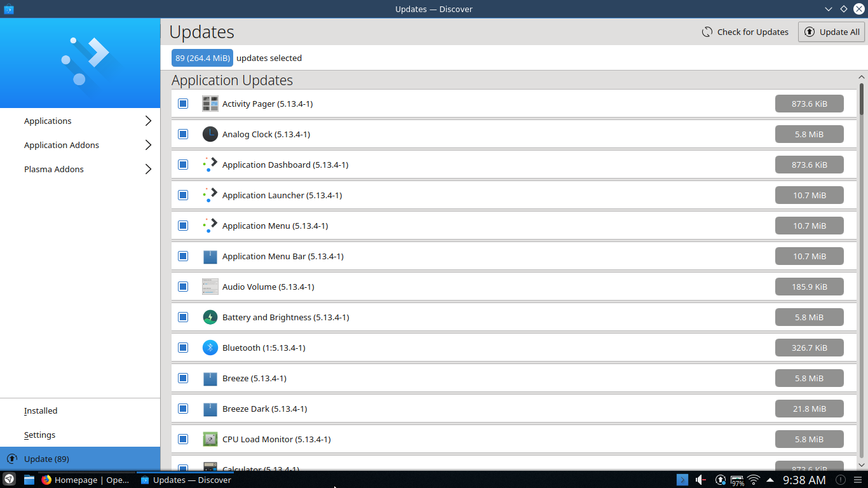Uncheck the Analog Clock update checkbox
The height and width of the screenshot is (488, 868).
pos(183,134)
